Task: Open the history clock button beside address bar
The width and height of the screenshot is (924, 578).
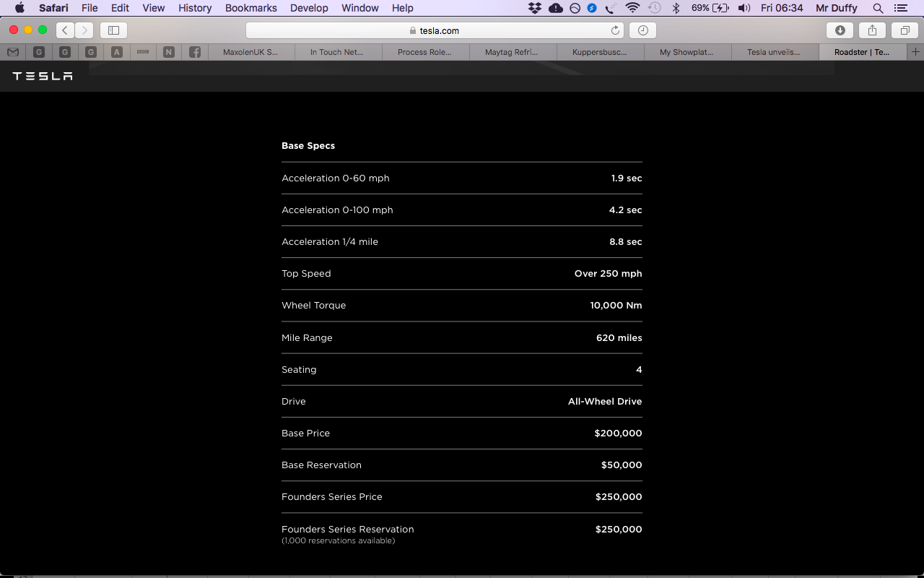Action: [x=642, y=30]
